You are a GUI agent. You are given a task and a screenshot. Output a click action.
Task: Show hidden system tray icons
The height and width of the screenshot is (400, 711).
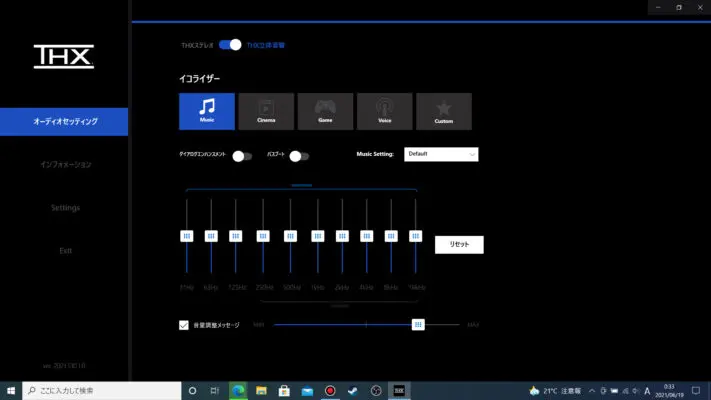coord(592,390)
